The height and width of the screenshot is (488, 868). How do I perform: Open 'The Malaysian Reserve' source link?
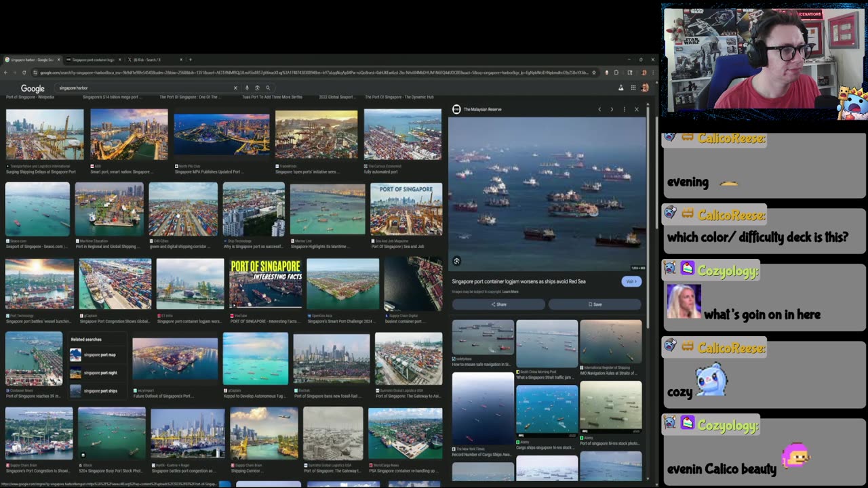482,109
